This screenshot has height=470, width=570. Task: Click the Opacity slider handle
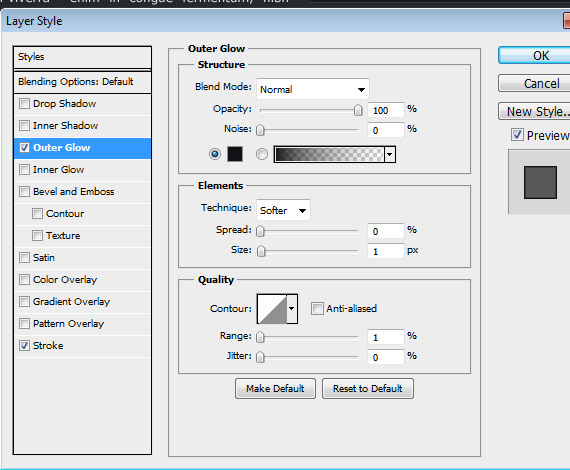coord(358,110)
